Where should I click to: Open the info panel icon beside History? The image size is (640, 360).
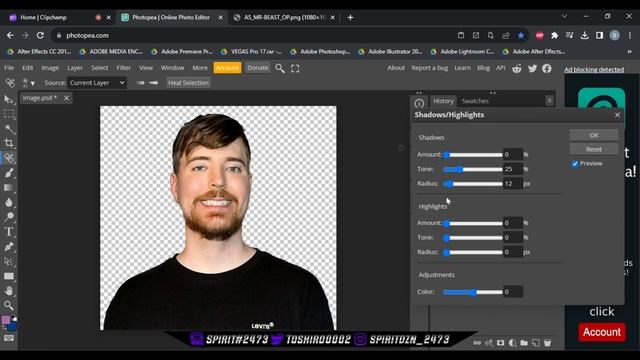pyautogui.click(x=419, y=103)
